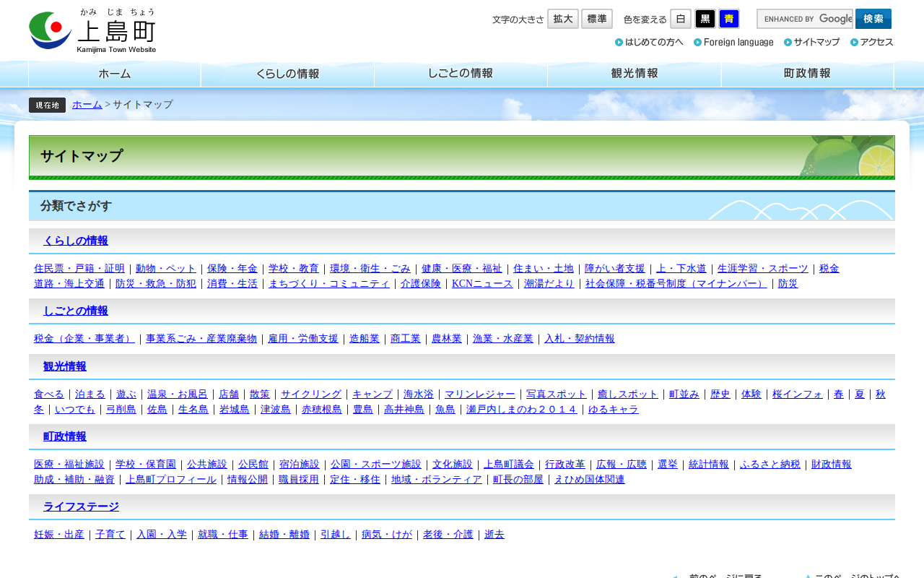The image size is (924, 578).
Task: Open 税金（企業・事業者） link
Action: 84,339
